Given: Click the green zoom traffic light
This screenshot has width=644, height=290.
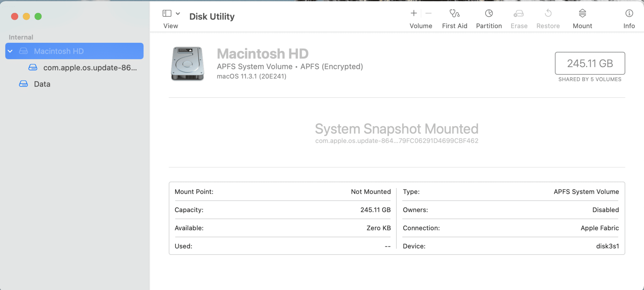Looking at the screenshot, I should click(x=38, y=16).
